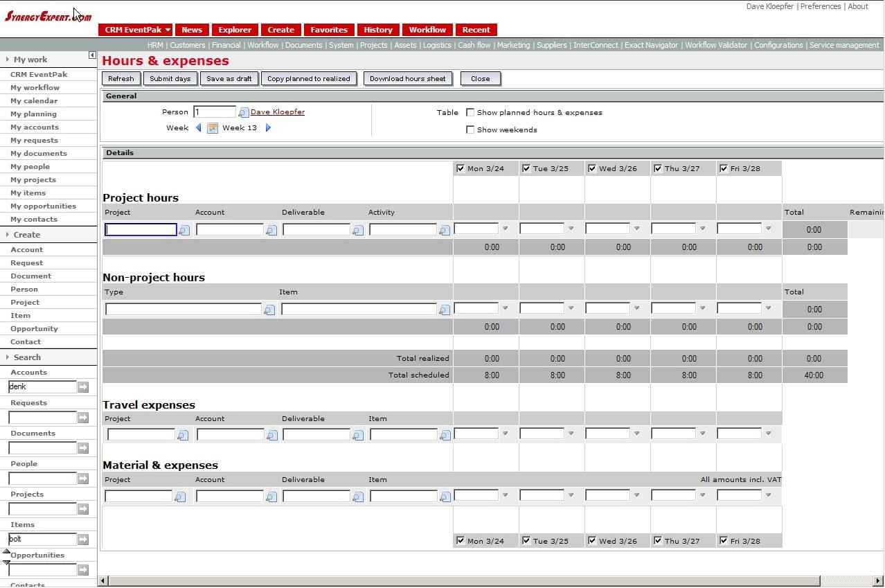Enable Show planned hours & expenses

(470, 112)
